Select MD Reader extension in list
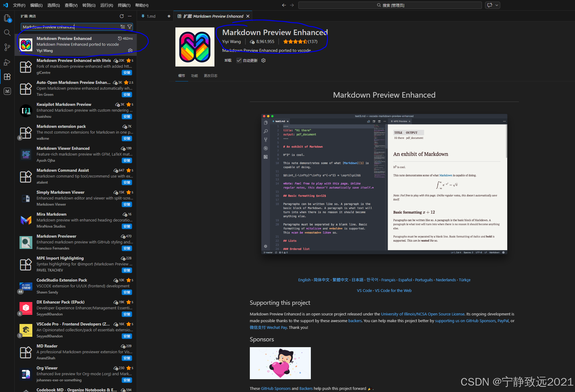575x392 pixels. (x=76, y=352)
